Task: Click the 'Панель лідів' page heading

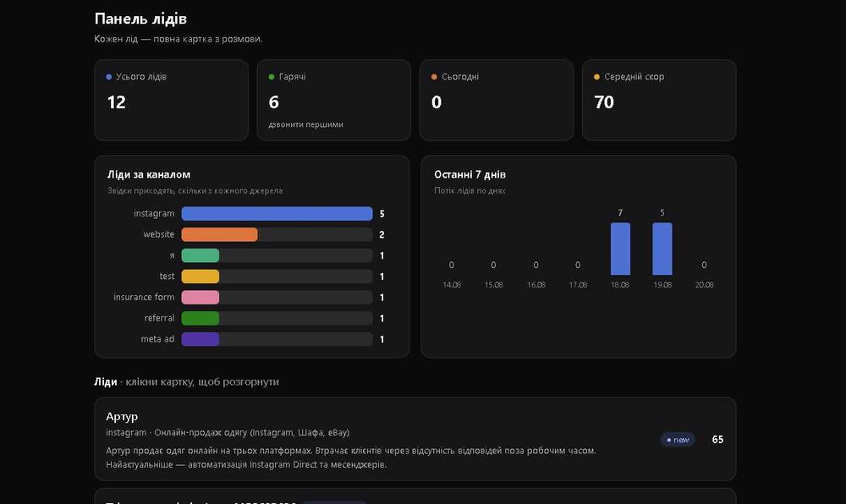Action: coord(140,19)
